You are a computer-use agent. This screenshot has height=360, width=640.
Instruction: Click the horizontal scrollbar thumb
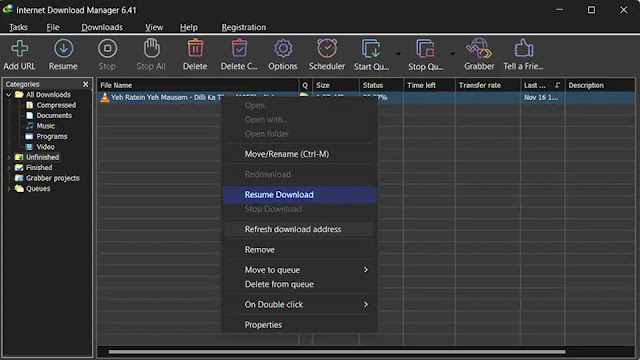(x=337, y=352)
